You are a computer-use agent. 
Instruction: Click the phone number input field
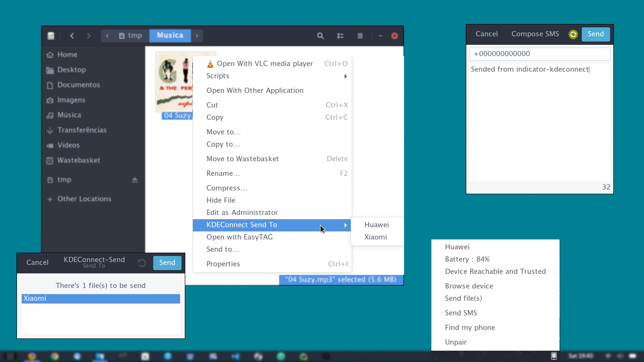[x=539, y=54]
